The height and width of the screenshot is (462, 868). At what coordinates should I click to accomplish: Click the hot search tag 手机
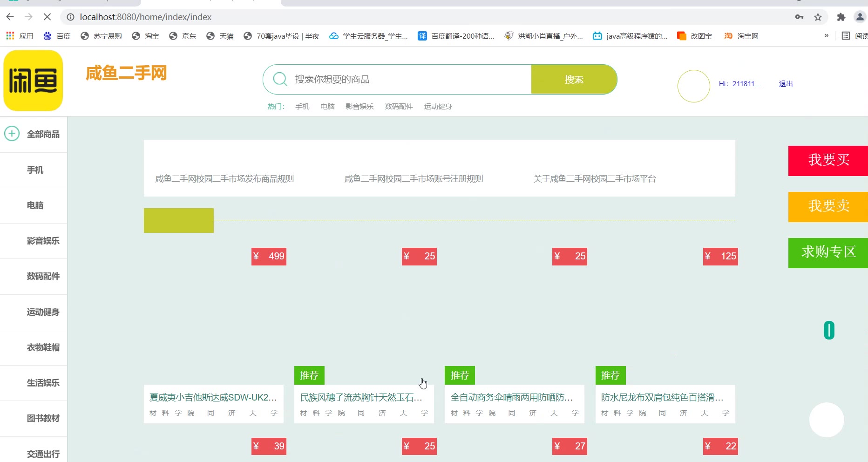pyautogui.click(x=302, y=107)
